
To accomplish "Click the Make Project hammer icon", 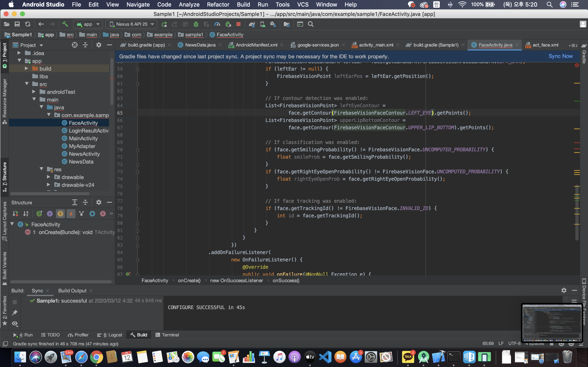I will (x=65, y=24).
